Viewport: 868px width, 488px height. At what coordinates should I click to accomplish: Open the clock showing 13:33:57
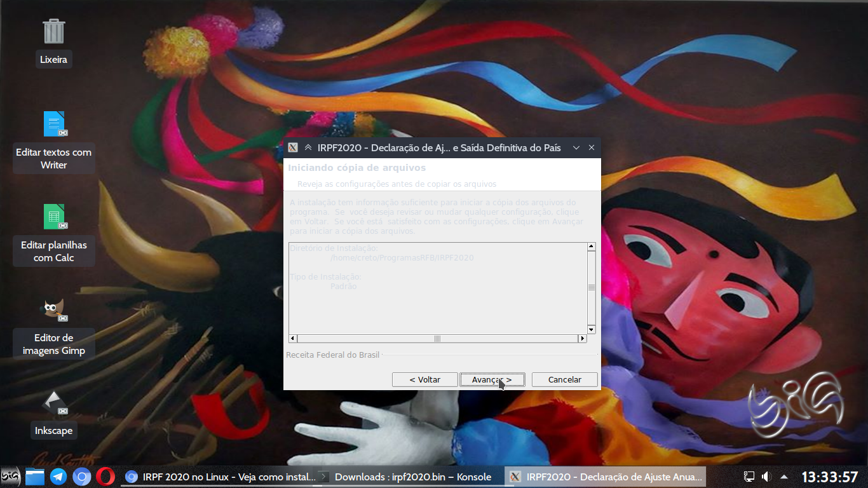point(829,477)
